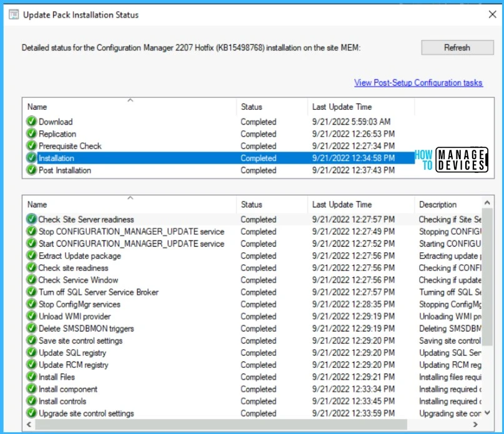
Task: Click green check icon for Replication
Action: tap(31, 134)
